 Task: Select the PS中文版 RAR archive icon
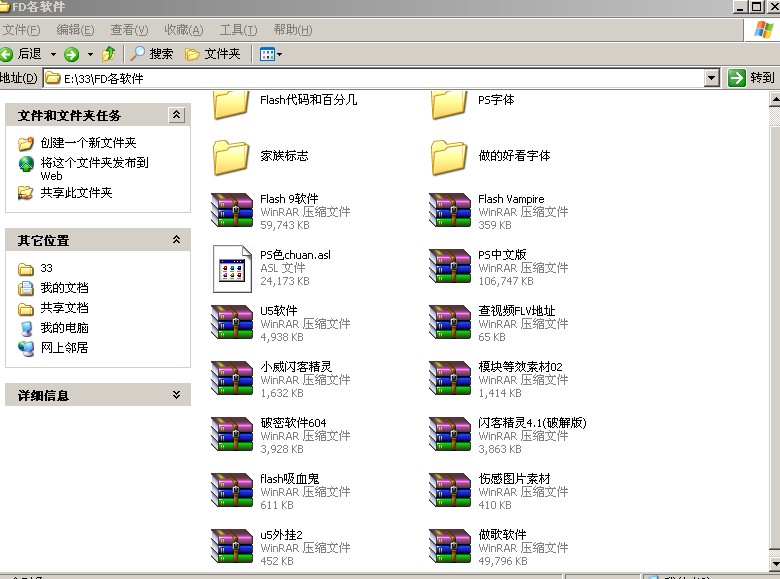[x=450, y=267]
